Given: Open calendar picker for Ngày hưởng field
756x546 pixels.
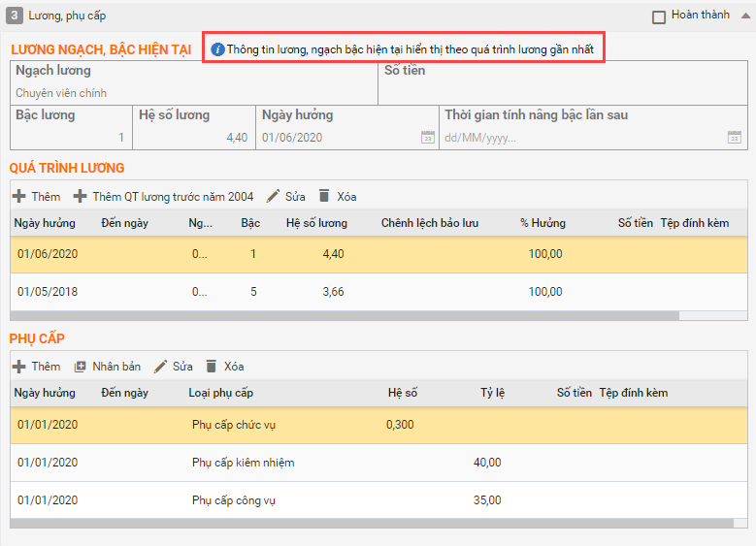Looking at the screenshot, I should tap(427, 138).
